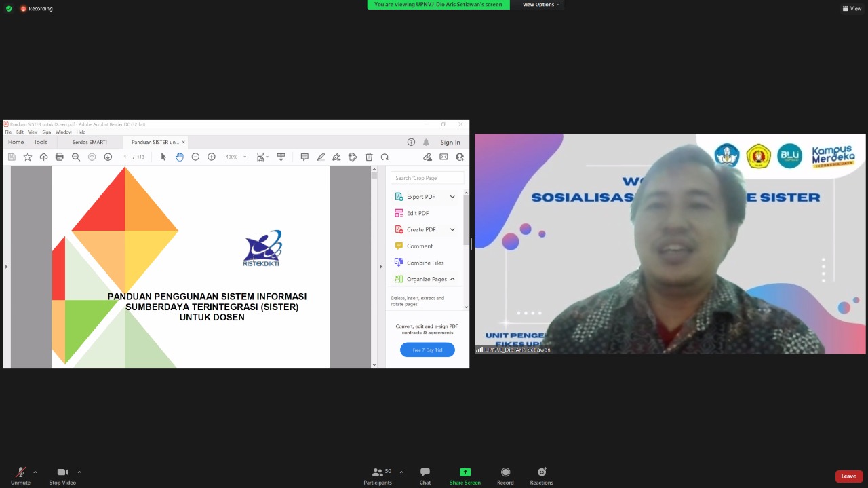Screen dimensions: 868x488
Task: Open the Zoom Chat panel
Action: click(x=425, y=476)
